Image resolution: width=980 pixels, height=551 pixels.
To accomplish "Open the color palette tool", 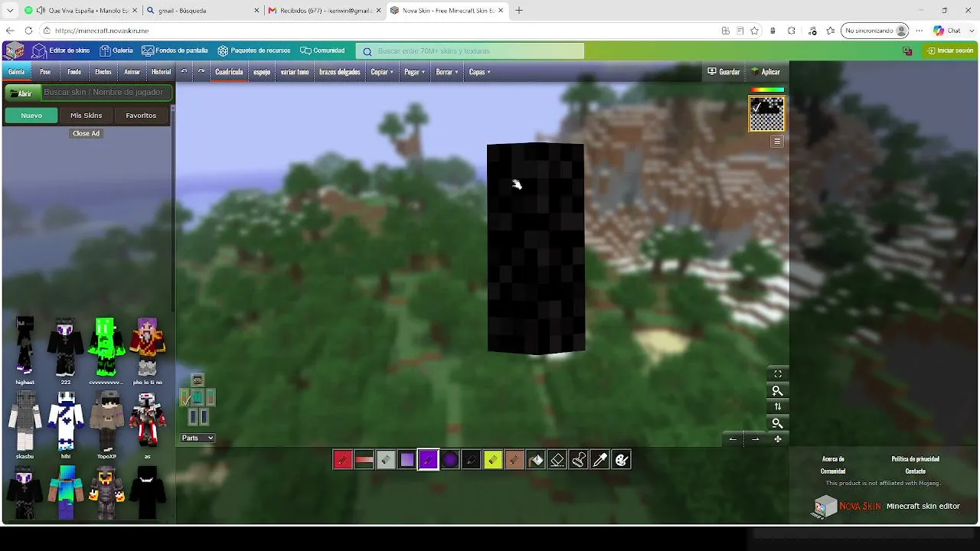I will tap(622, 460).
